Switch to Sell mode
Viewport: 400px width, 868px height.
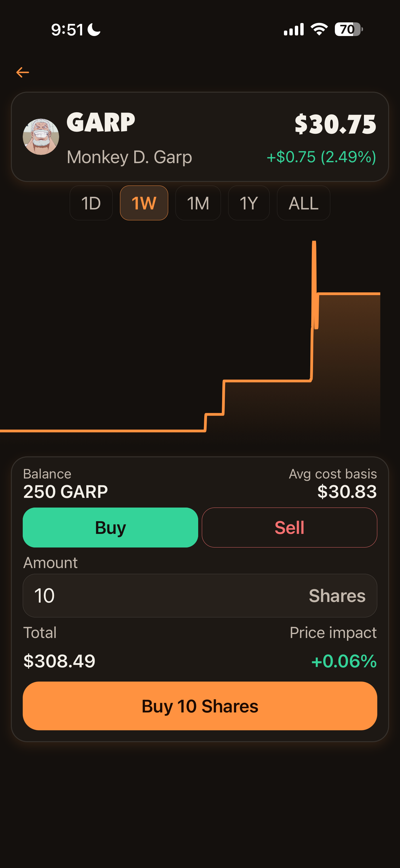[x=289, y=528]
